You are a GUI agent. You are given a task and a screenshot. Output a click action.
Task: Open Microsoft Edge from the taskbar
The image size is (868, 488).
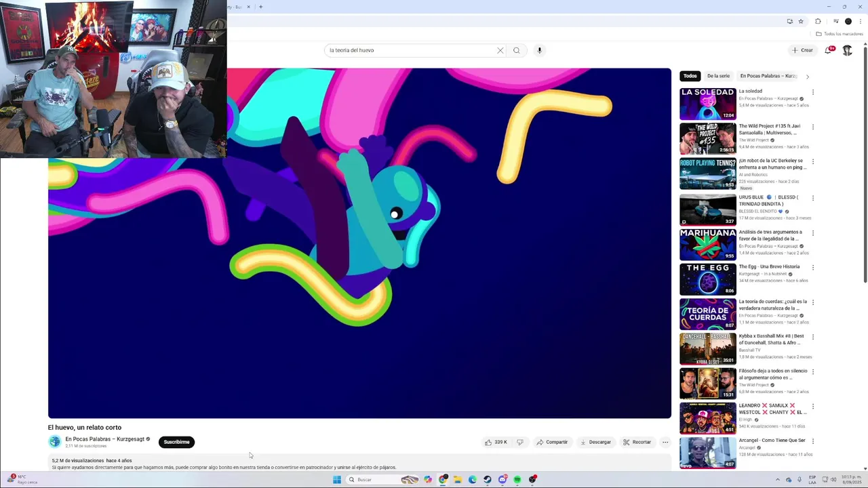(x=473, y=480)
